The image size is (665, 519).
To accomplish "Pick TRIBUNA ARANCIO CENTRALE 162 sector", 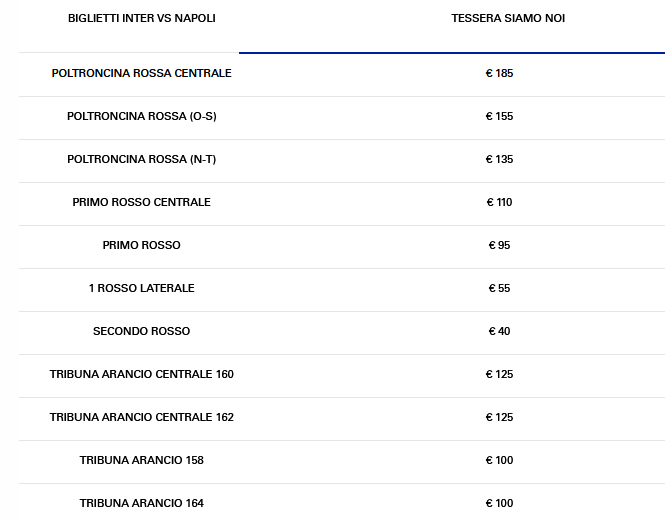I will pyautogui.click(x=141, y=418).
